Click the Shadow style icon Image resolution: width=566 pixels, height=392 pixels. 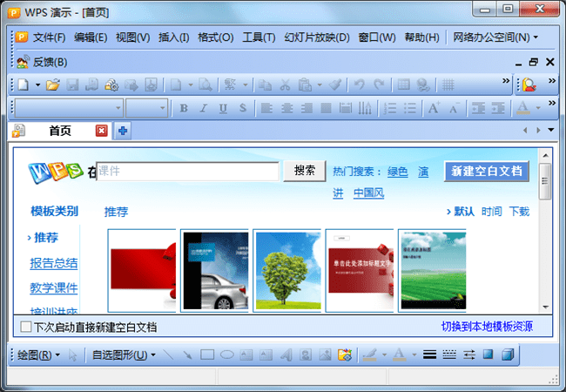tap(488, 355)
